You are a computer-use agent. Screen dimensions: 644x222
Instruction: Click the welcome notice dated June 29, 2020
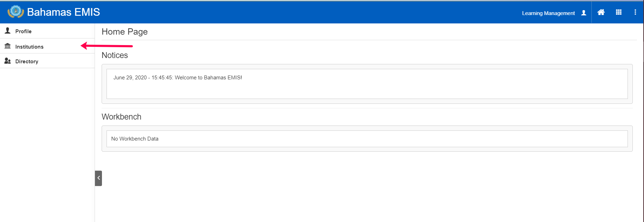pyautogui.click(x=178, y=78)
